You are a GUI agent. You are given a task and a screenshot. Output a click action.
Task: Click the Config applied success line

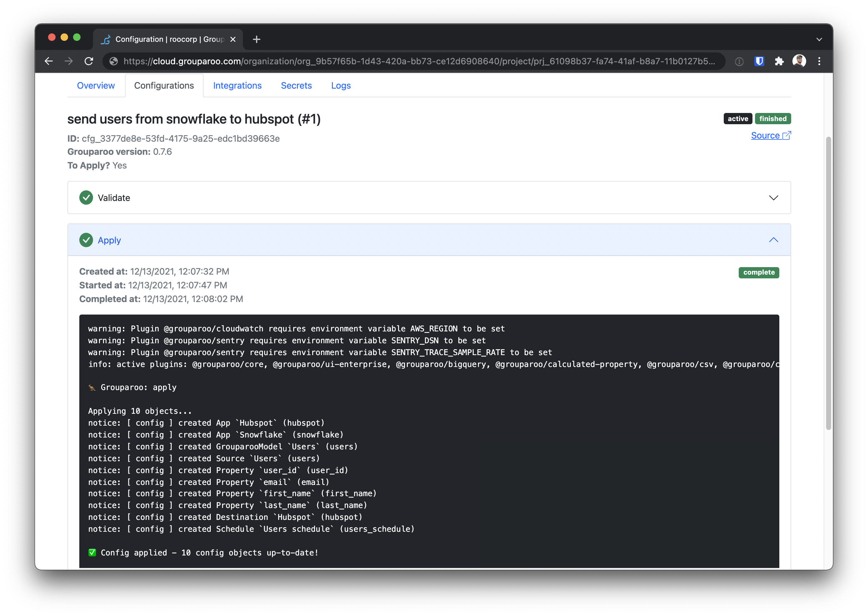coord(204,553)
